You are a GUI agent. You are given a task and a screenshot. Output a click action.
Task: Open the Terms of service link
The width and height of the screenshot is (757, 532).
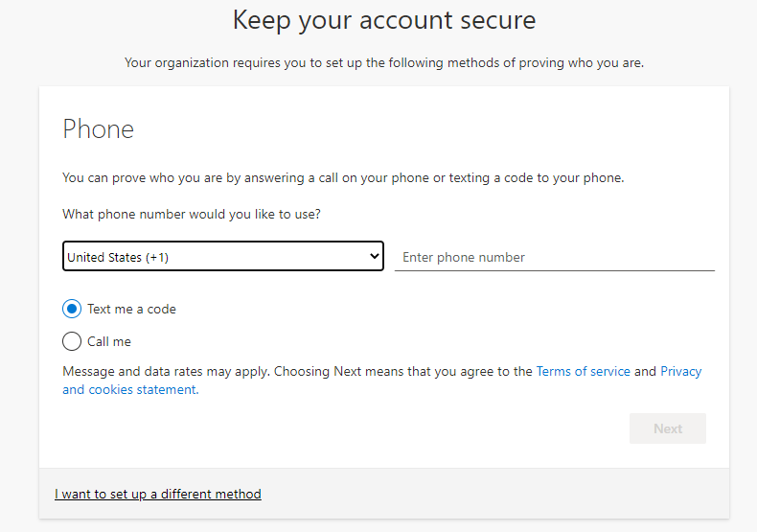(584, 371)
